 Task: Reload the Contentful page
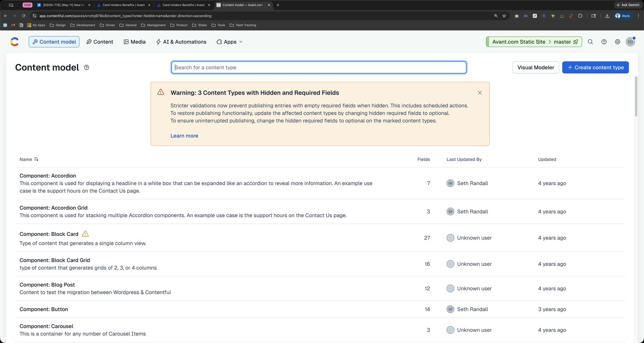(x=24, y=16)
